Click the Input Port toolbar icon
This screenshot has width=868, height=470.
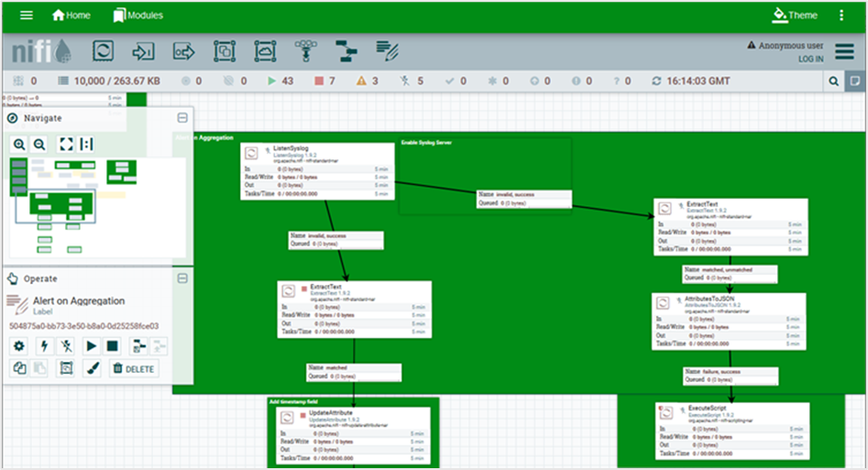pyautogui.click(x=144, y=50)
